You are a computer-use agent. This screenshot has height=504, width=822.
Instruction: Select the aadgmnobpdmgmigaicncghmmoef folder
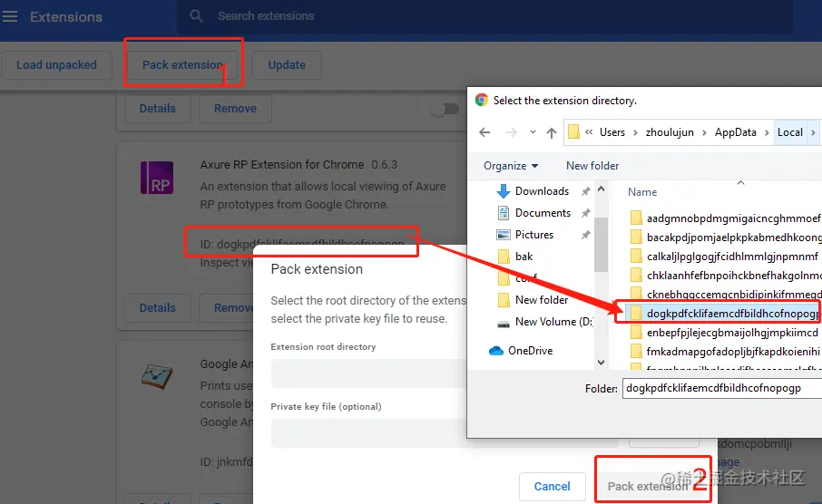(x=726, y=218)
